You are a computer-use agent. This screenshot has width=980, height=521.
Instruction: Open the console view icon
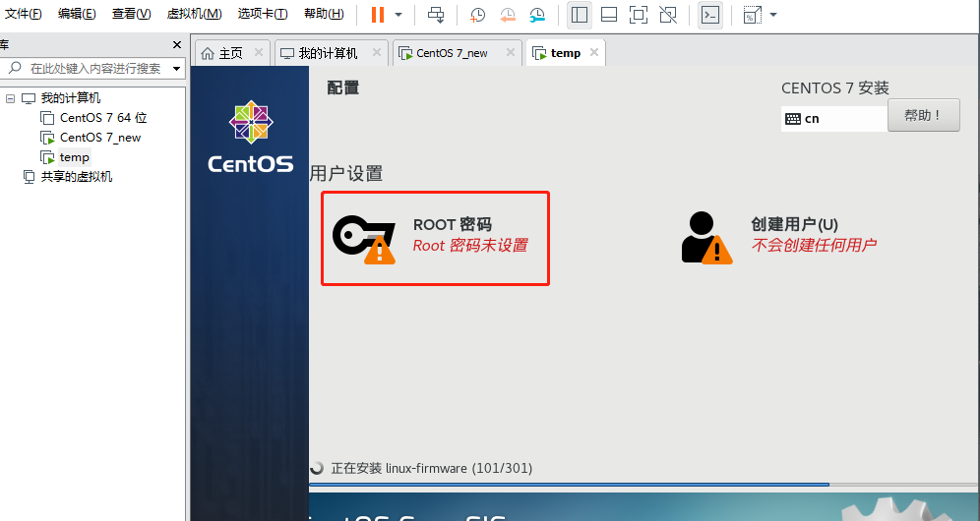click(x=710, y=15)
